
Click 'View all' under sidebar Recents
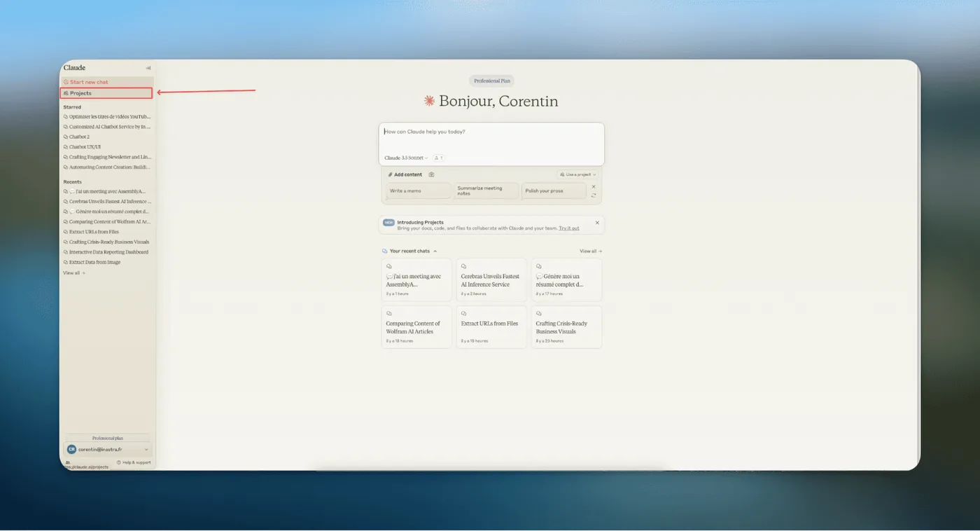click(x=74, y=273)
